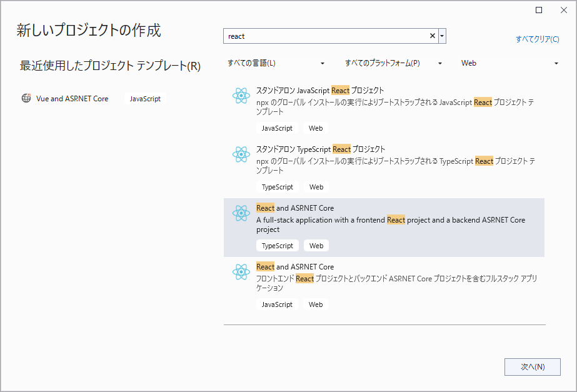This screenshot has width=577, height=392.
Task: Select スタンドアロン TypeScript React プロジェクト template
Action: (x=384, y=169)
